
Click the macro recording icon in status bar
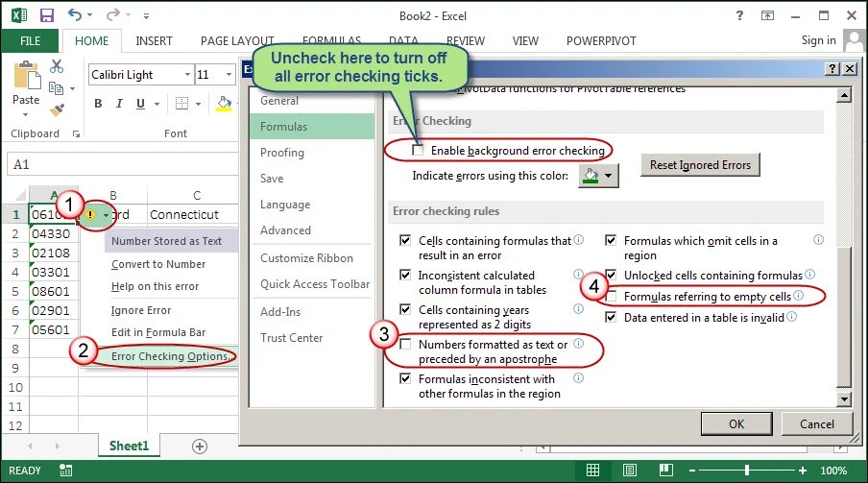coord(66,471)
